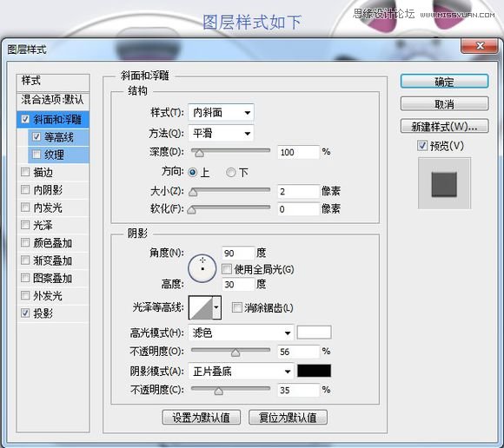Click the 大小 value field showing 2
The image size is (504, 448).
[298, 191]
